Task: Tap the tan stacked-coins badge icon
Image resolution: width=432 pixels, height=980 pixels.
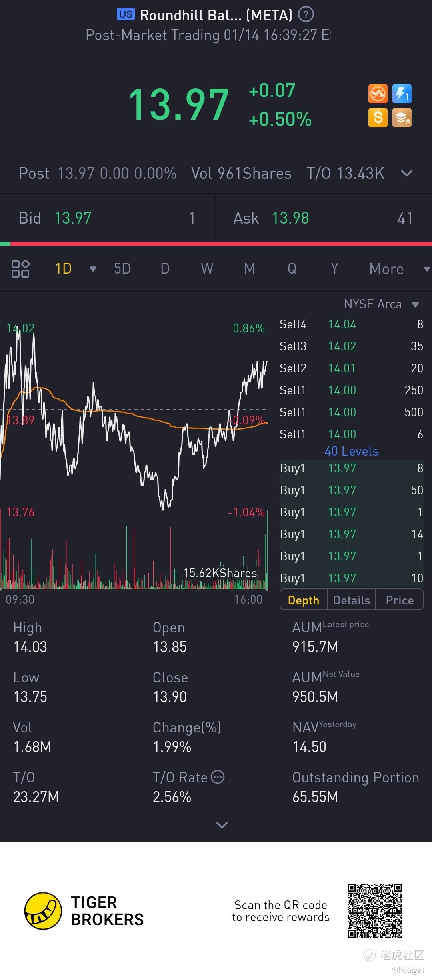Action: [x=402, y=118]
